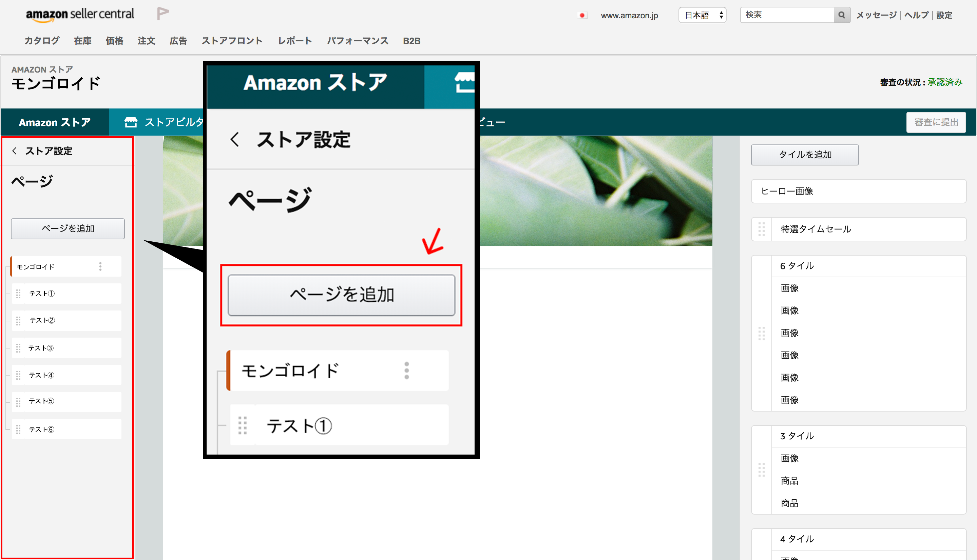Open the 価格 menu
Viewport: 977px width, 560px height.
[115, 41]
